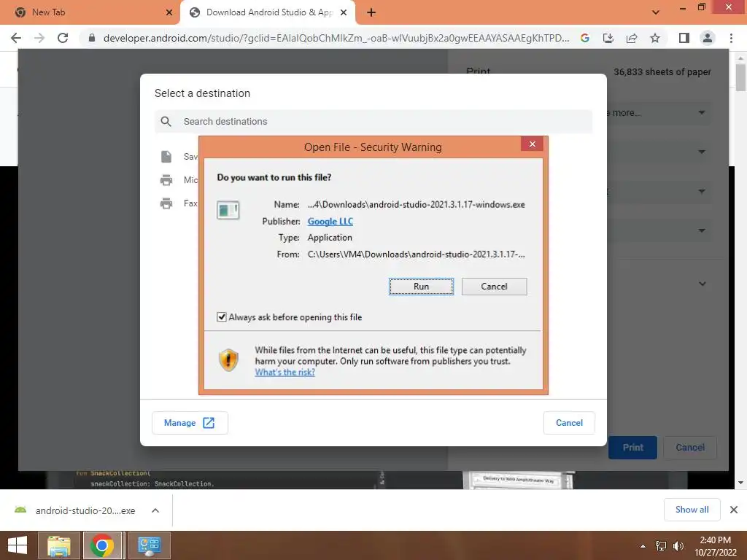This screenshot has height=560, width=747.
Task: Click the blue Print button
Action: 632,448
